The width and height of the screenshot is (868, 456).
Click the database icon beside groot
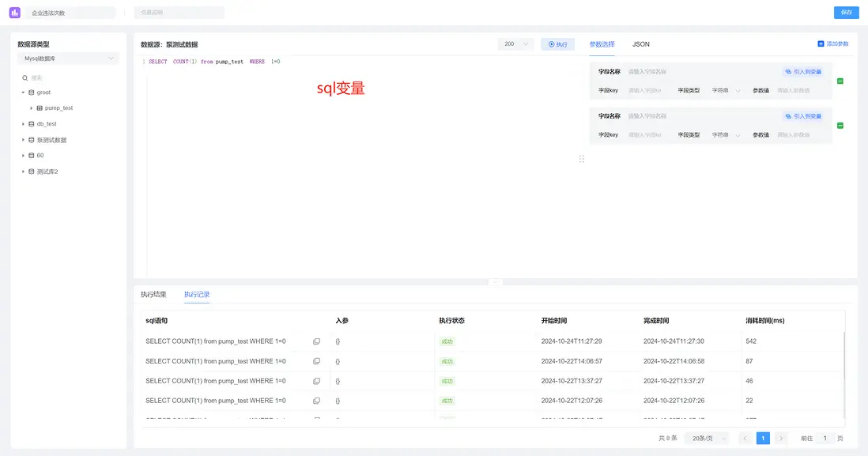point(32,92)
